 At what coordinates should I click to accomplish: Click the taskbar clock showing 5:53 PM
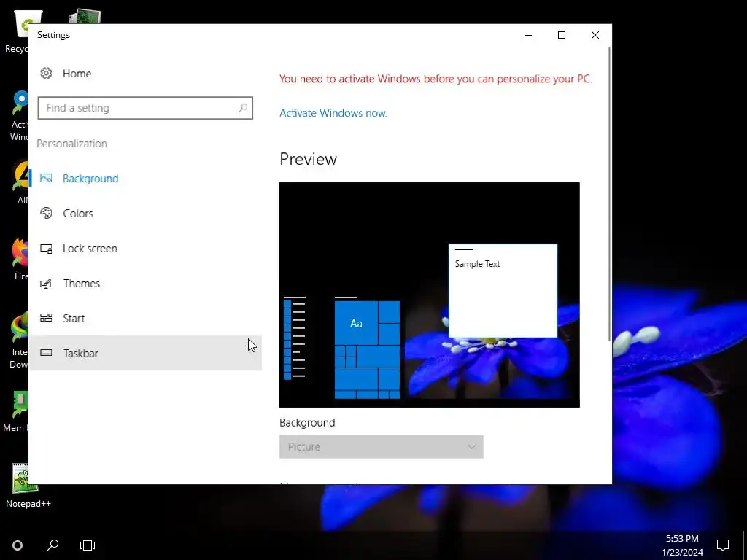[682, 545]
